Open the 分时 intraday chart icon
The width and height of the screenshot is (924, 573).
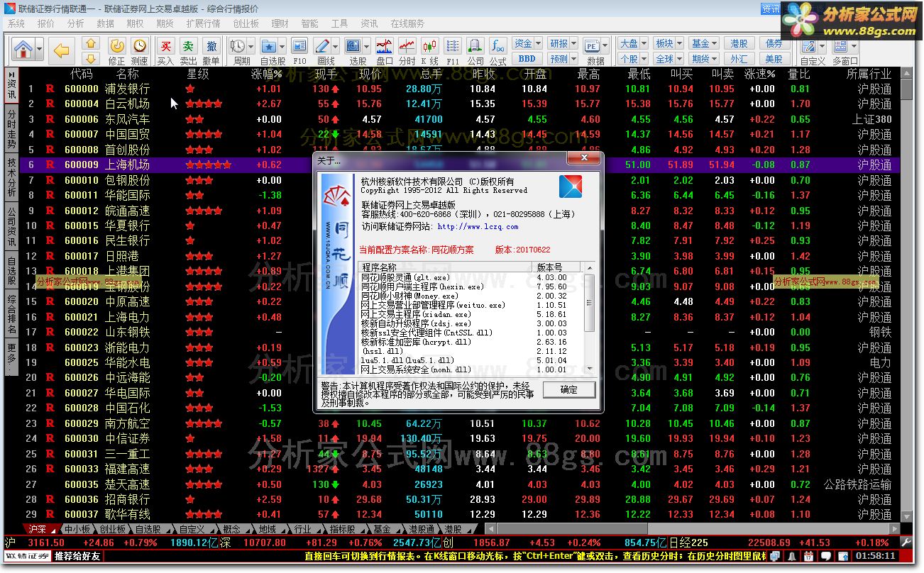pos(407,45)
